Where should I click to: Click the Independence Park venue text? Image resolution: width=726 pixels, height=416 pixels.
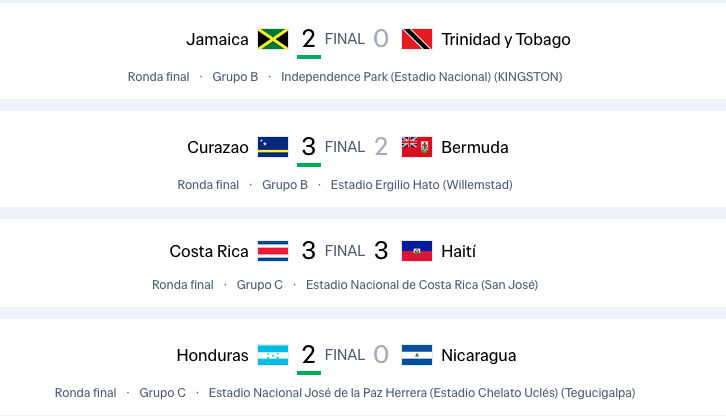(x=421, y=77)
